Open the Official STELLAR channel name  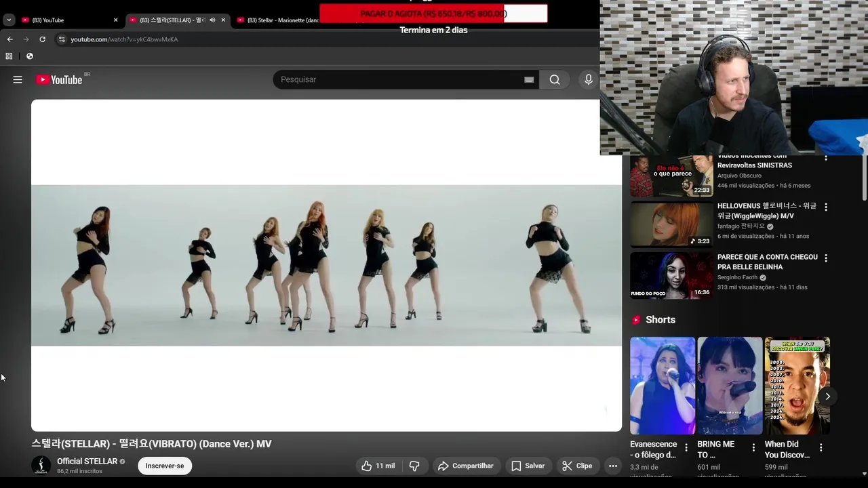pyautogui.click(x=87, y=462)
